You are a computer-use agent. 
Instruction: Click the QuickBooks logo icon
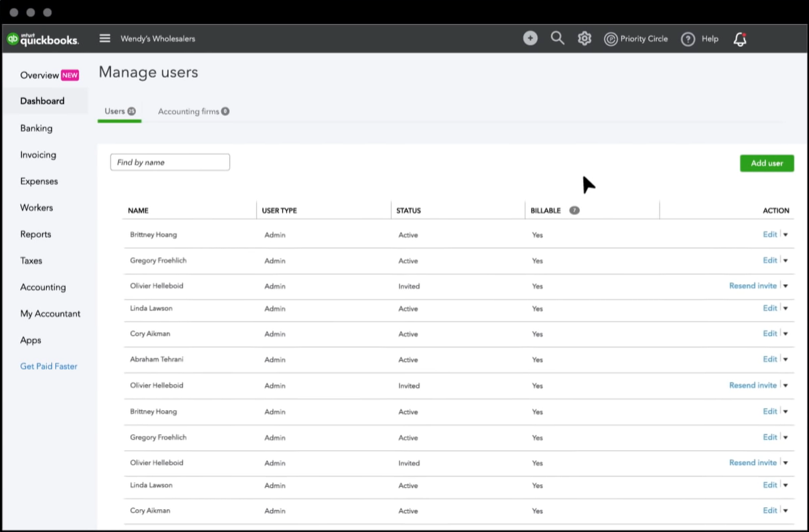[13, 40]
